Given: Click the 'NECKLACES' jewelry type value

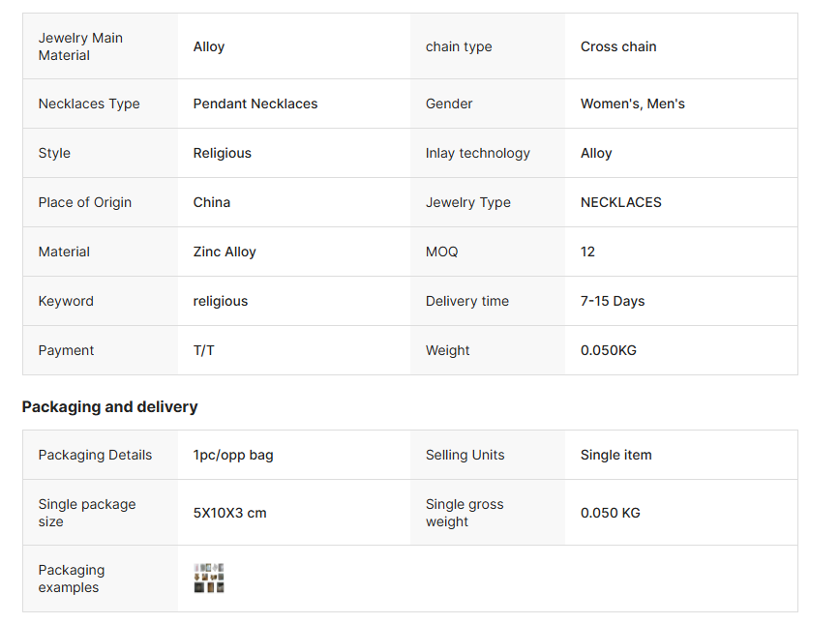Looking at the screenshot, I should [621, 202].
